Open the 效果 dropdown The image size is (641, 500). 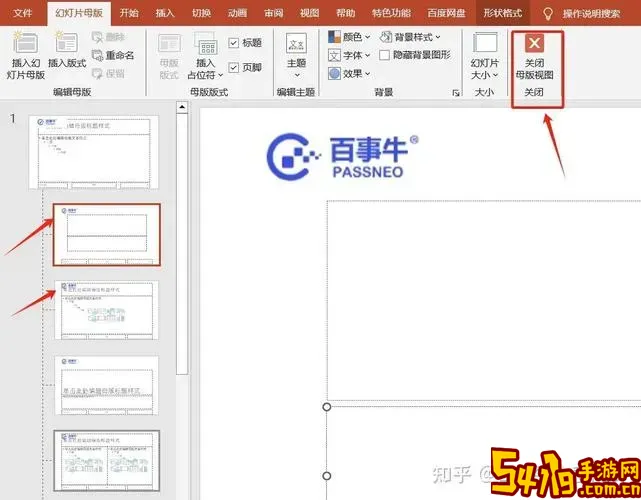coord(350,74)
